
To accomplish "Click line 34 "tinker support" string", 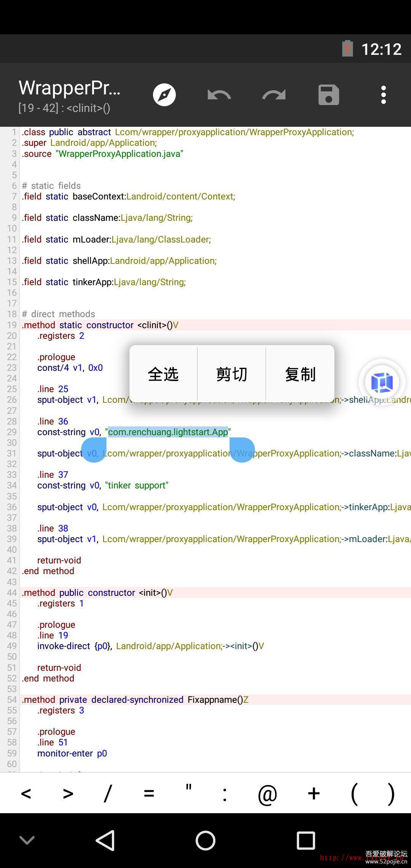I will (137, 485).
